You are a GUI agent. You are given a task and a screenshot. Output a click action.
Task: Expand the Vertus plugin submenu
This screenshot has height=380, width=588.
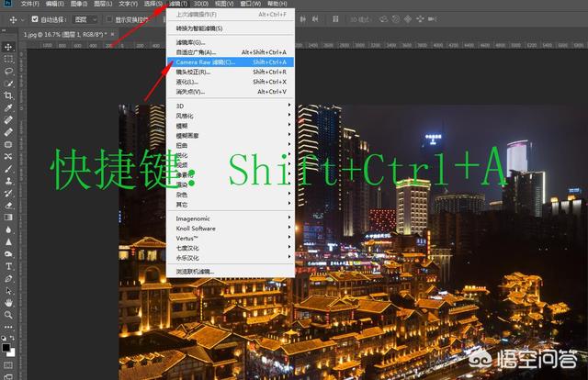[x=231, y=238]
